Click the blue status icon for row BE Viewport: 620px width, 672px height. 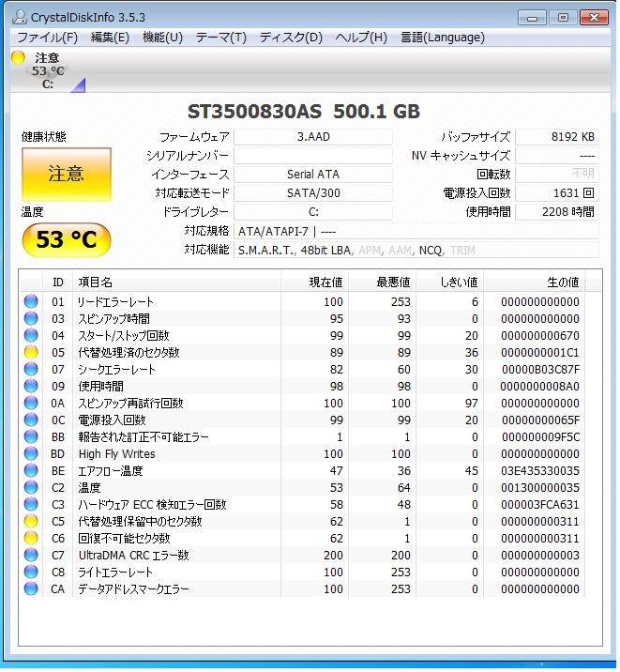point(31,470)
